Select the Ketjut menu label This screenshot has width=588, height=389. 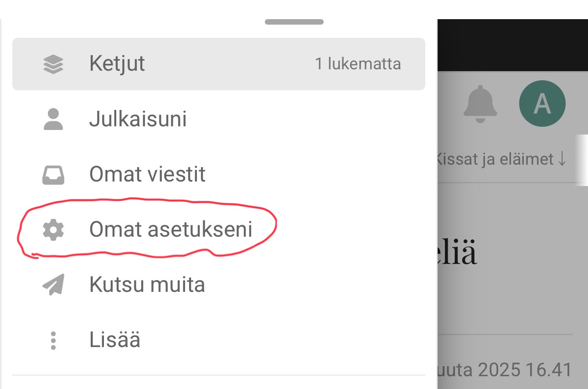[x=117, y=64]
